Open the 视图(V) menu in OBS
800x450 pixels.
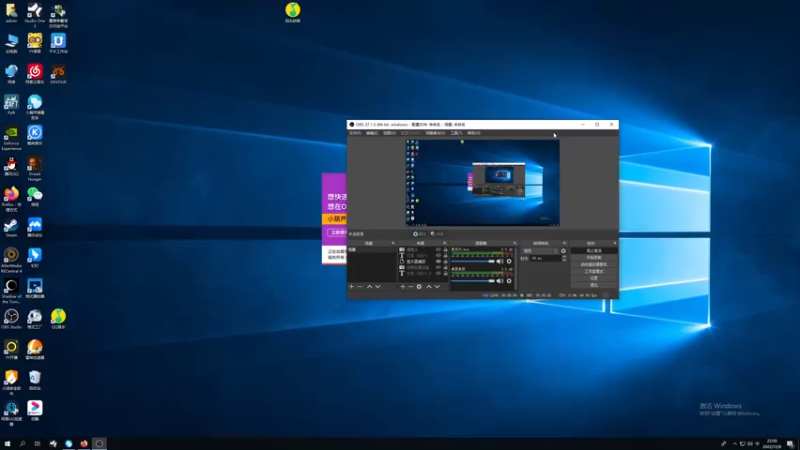point(389,133)
